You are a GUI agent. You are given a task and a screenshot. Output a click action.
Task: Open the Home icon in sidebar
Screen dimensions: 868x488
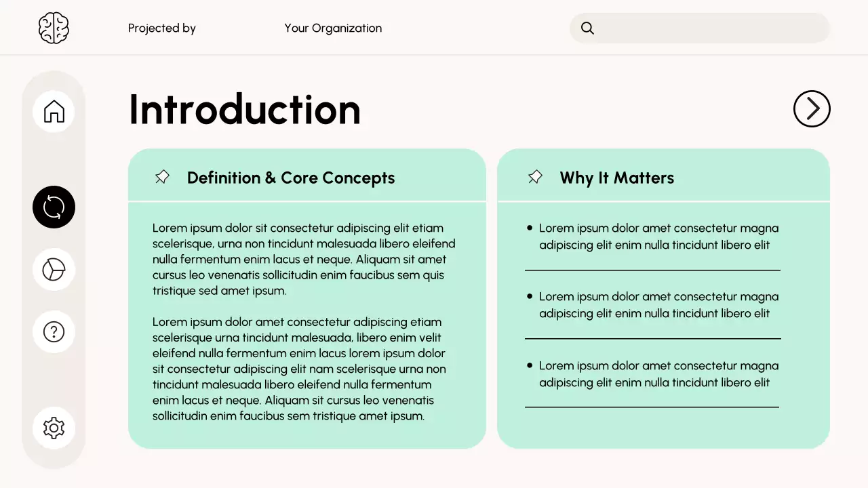click(54, 111)
